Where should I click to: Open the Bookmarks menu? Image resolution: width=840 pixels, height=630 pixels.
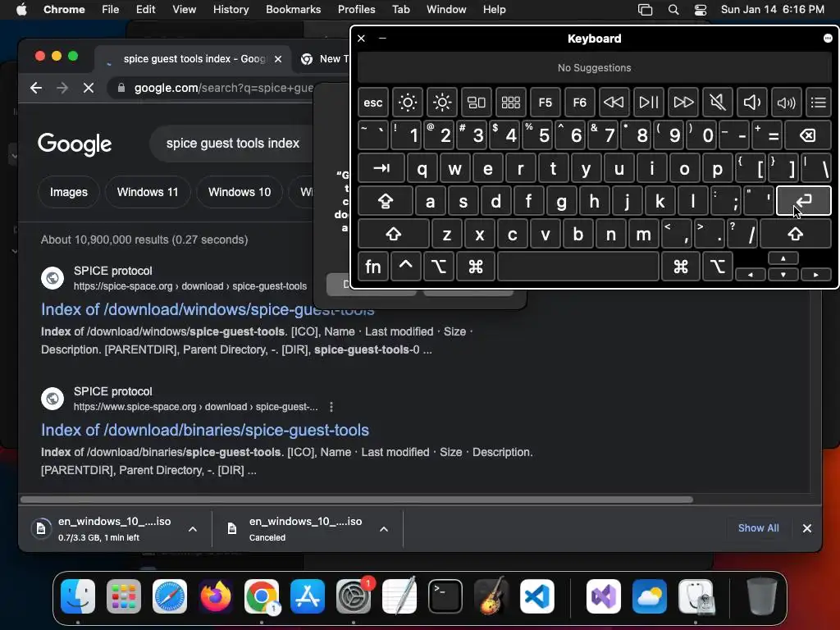tap(293, 10)
